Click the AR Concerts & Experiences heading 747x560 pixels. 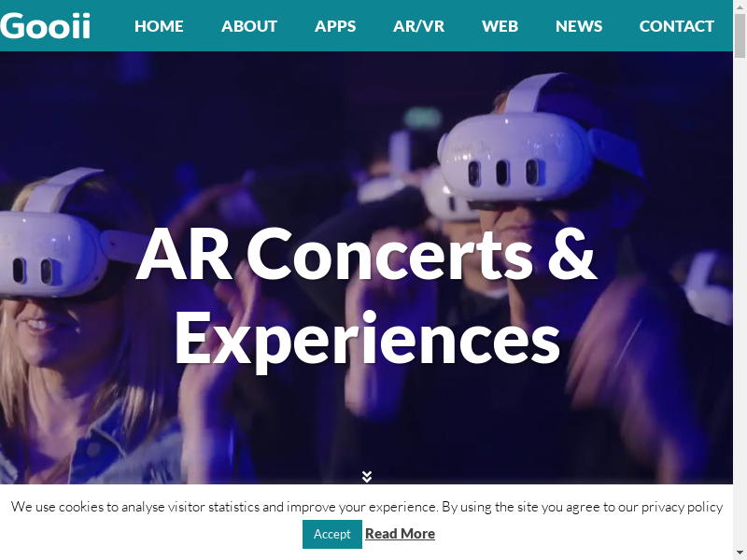pos(366,295)
